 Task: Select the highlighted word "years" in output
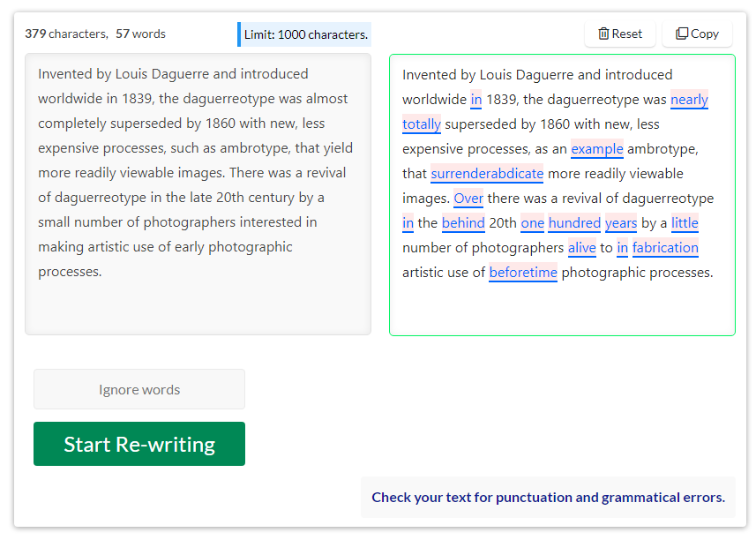(x=621, y=222)
